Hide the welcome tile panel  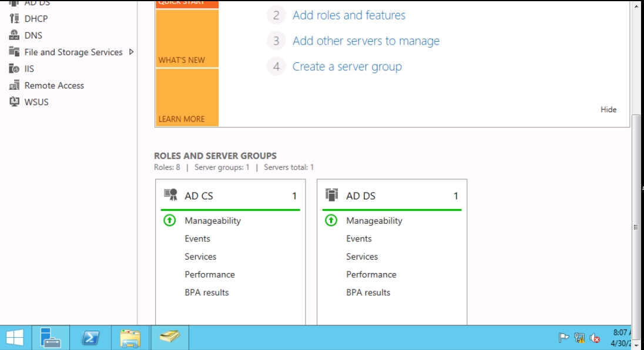(608, 109)
